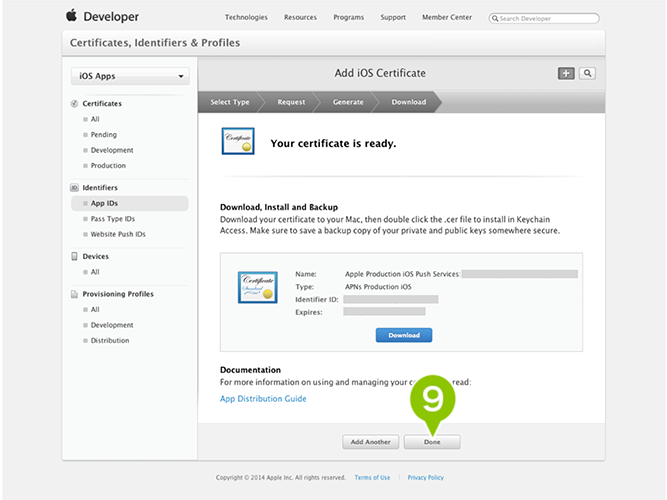Select All under Certificates
Viewport: 667px width, 500px height.
click(x=95, y=119)
